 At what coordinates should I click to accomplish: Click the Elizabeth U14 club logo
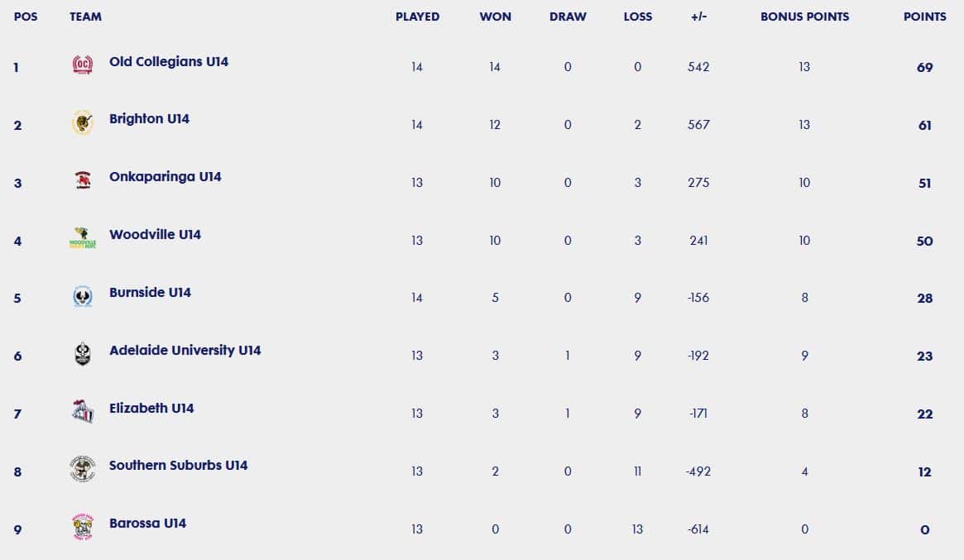(x=83, y=411)
